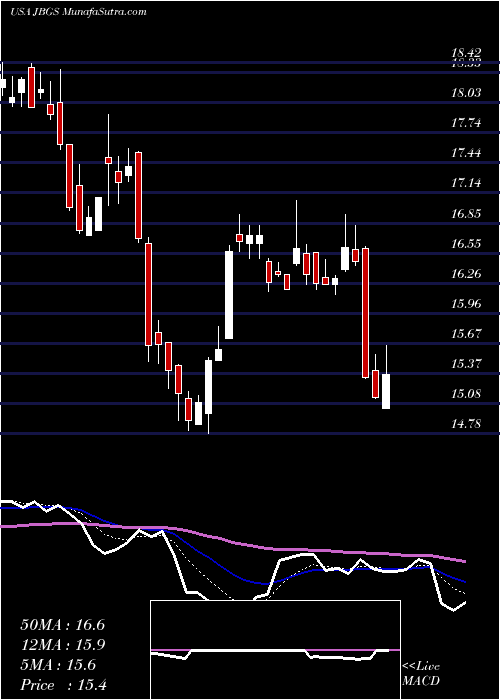
Task: Click the 15.37 price axis label
Action: [x=467, y=363]
